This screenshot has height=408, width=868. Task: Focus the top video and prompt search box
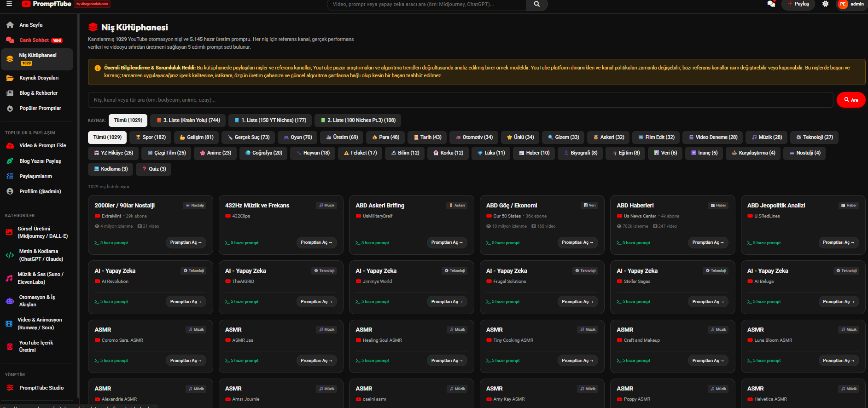click(x=426, y=4)
